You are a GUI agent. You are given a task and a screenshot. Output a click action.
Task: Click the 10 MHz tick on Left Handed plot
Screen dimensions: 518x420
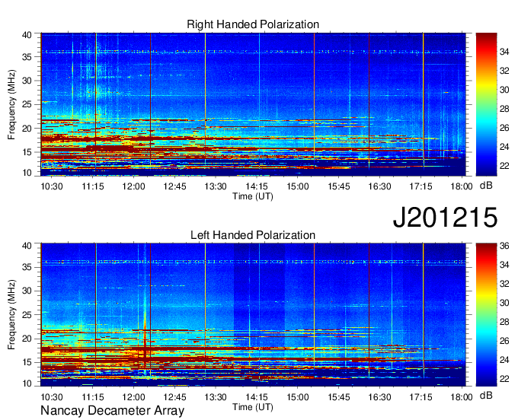(27, 383)
